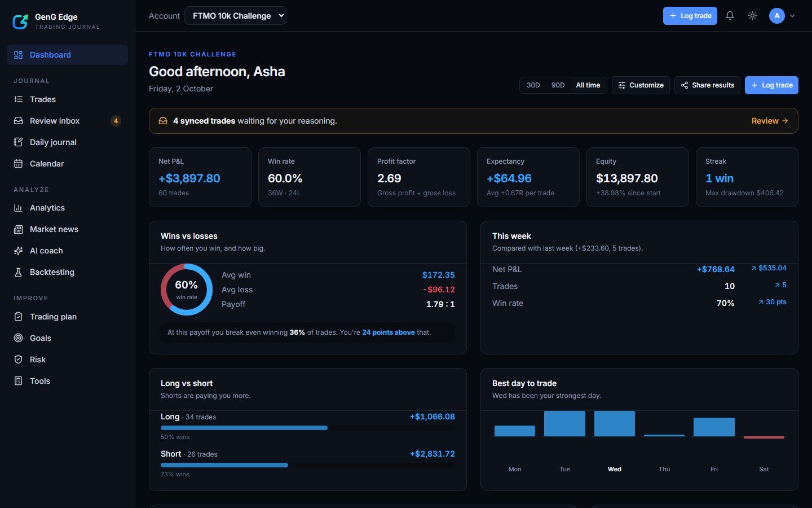Click Log trade beside Share results
Image resolution: width=812 pixels, height=508 pixels.
(771, 85)
